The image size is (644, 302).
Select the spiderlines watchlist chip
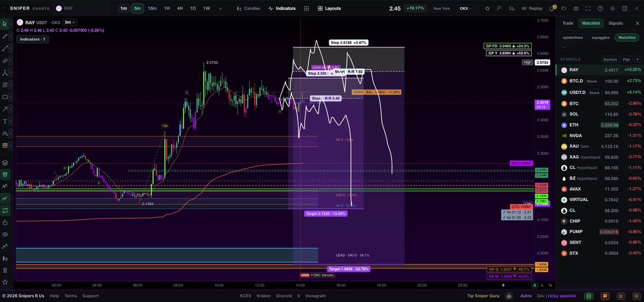click(572, 38)
